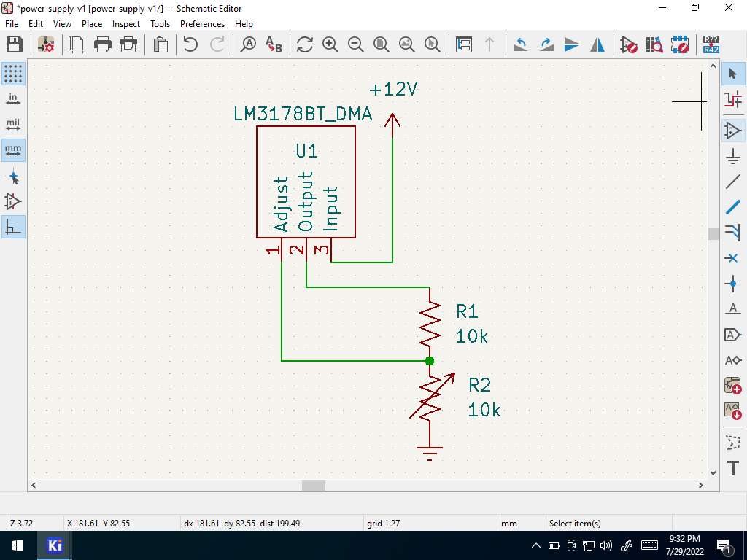Open the Symbol Library Browser
The image size is (747, 560).
(654, 44)
